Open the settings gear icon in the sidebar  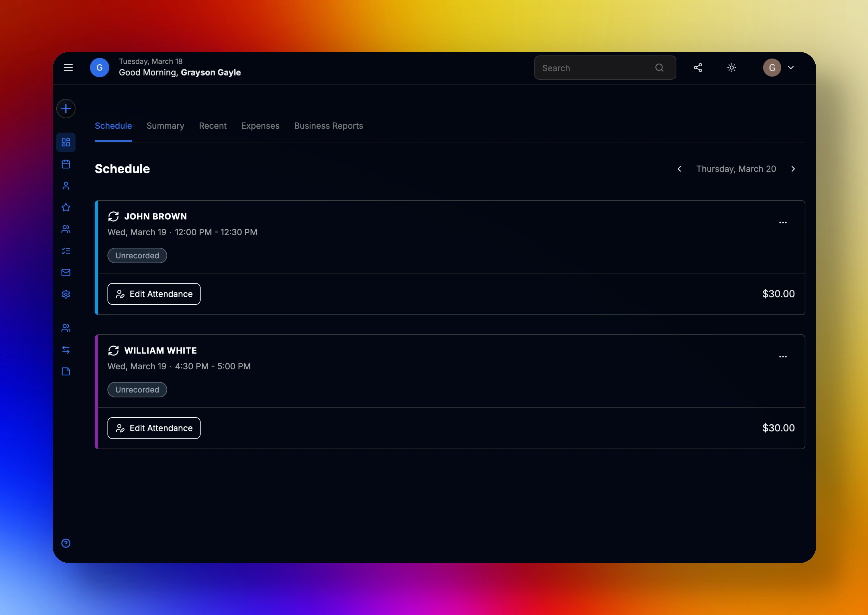click(66, 294)
